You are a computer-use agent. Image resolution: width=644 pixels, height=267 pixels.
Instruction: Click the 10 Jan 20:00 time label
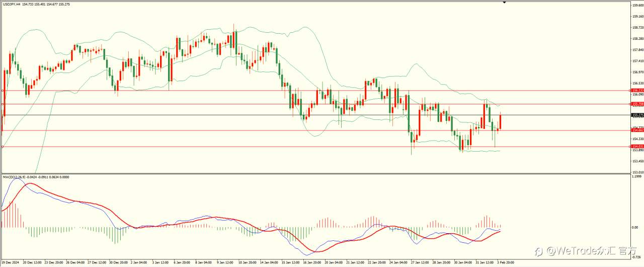click(247, 262)
